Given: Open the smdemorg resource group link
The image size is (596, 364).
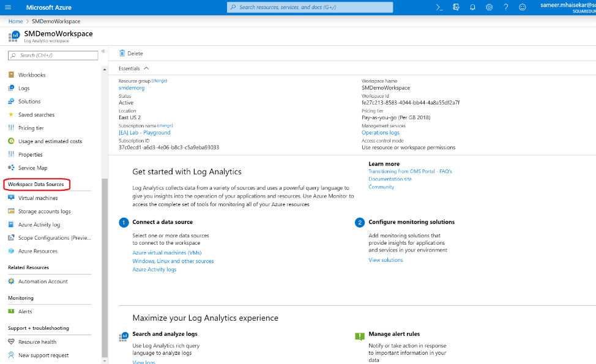Looking at the screenshot, I should pos(132,87).
